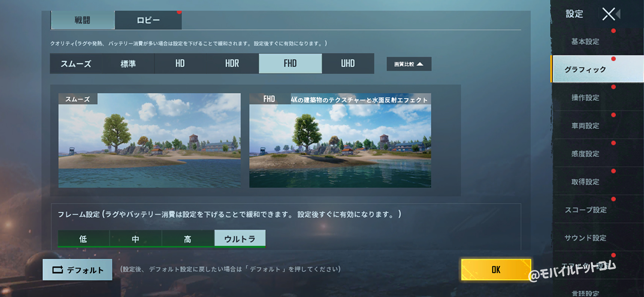Set frame rate to 低

(x=83, y=239)
